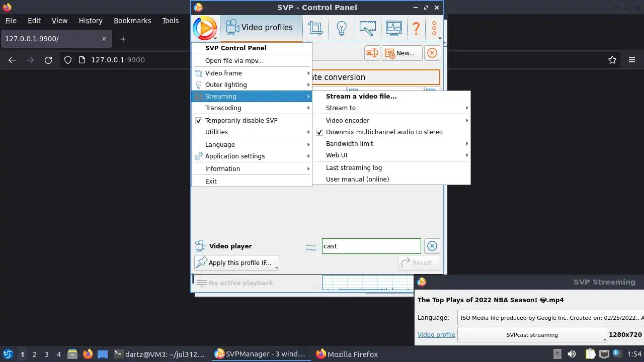644x362 pixels.
Task: Open the taskbar start menu icon
Action: click(8, 354)
